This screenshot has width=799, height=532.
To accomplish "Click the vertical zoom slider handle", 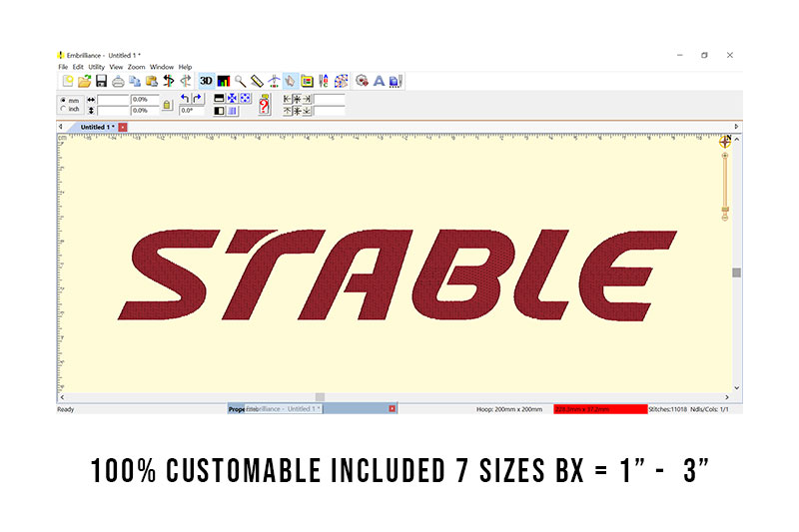I will (x=725, y=210).
